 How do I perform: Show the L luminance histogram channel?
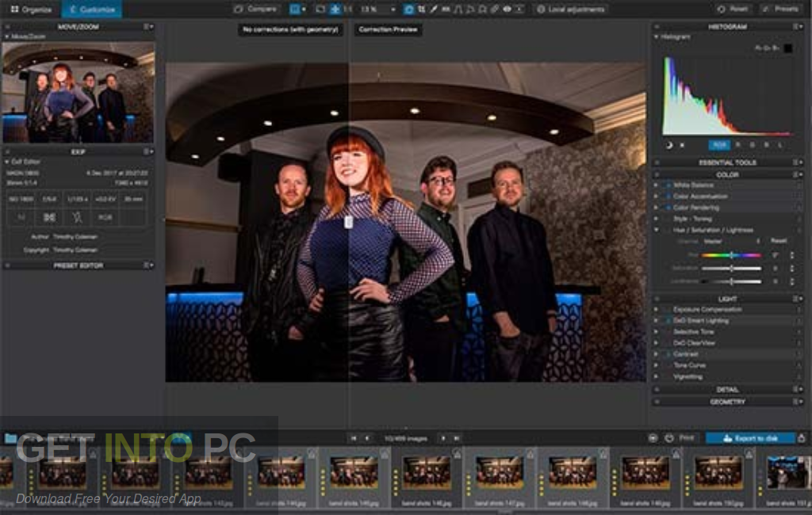[780, 146]
